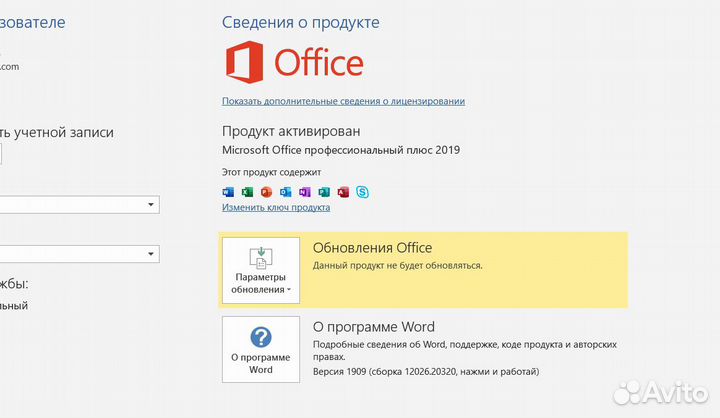Click the Этот продукт содержит label
Screen dimensions: 720x418
coord(271,172)
